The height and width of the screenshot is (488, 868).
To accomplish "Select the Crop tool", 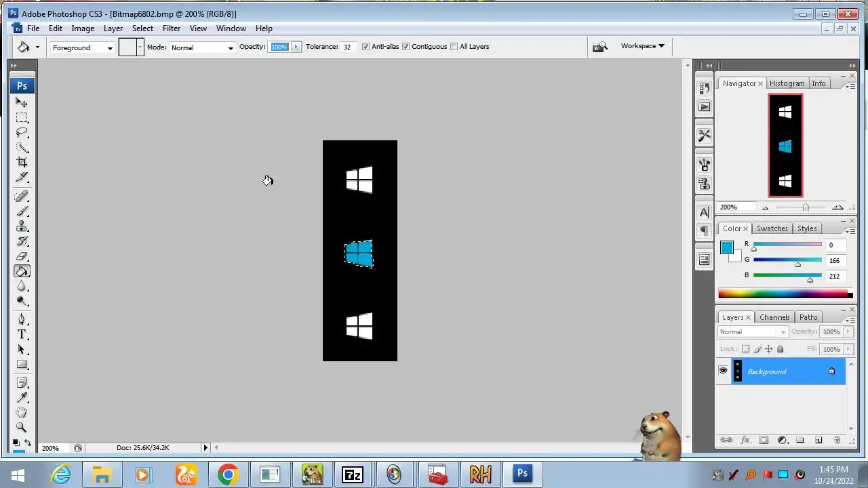I will pos(22,162).
